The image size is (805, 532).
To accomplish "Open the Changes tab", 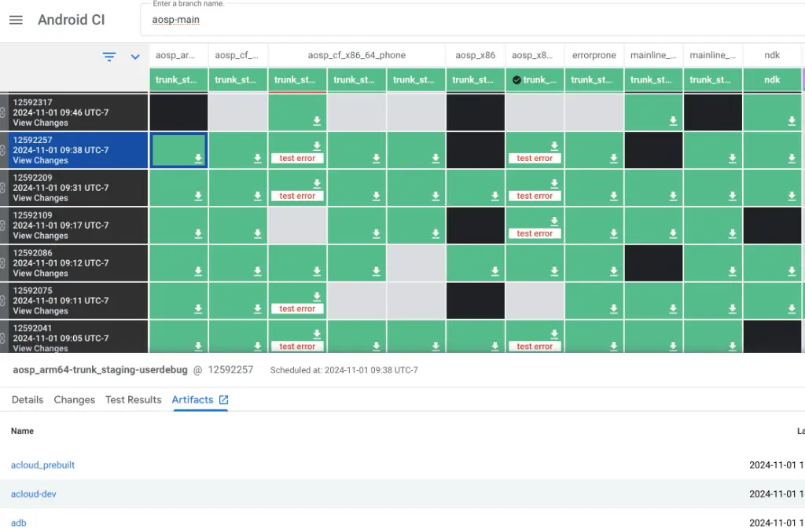I will point(75,400).
